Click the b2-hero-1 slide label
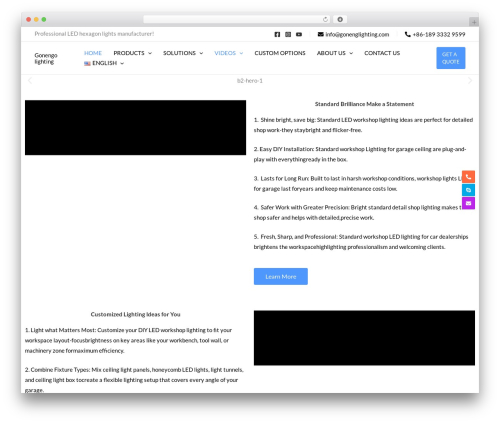This screenshot has width=500, height=423. click(x=250, y=81)
